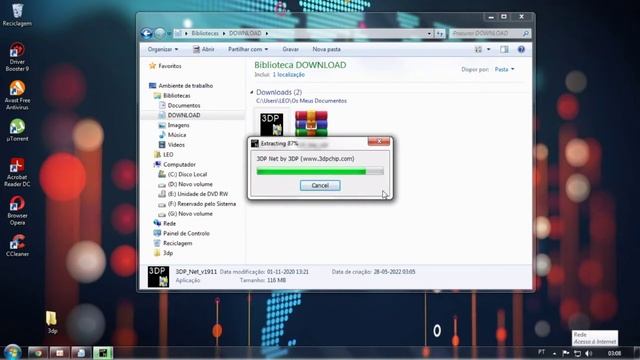640x360 pixels.
Task: Open Imagens library in the tree
Action: [178, 125]
